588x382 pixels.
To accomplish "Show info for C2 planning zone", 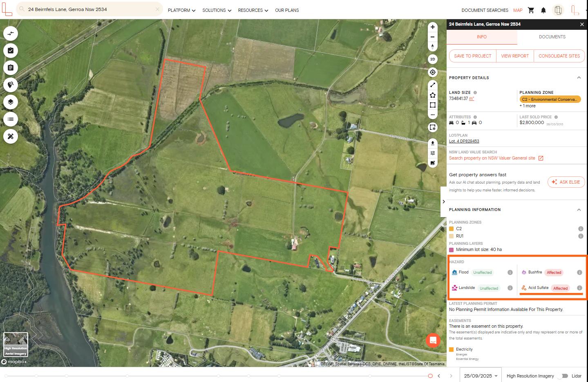I will (581, 229).
